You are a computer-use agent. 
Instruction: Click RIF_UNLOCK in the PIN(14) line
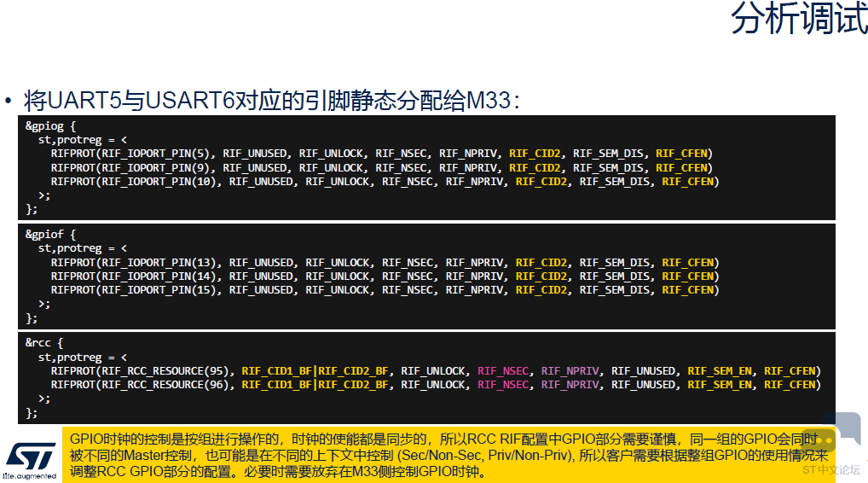pos(338,276)
